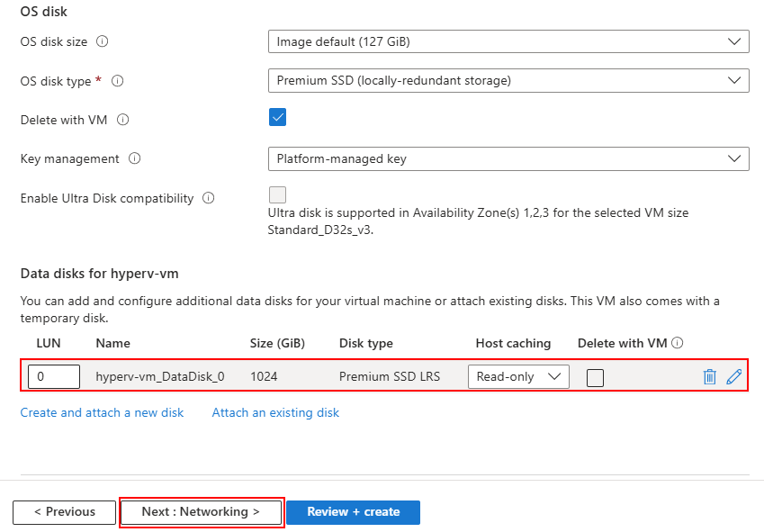Enable Ultra Disk compatibility checkbox
Viewport: 764px width, 532px height.
(x=277, y=194)
